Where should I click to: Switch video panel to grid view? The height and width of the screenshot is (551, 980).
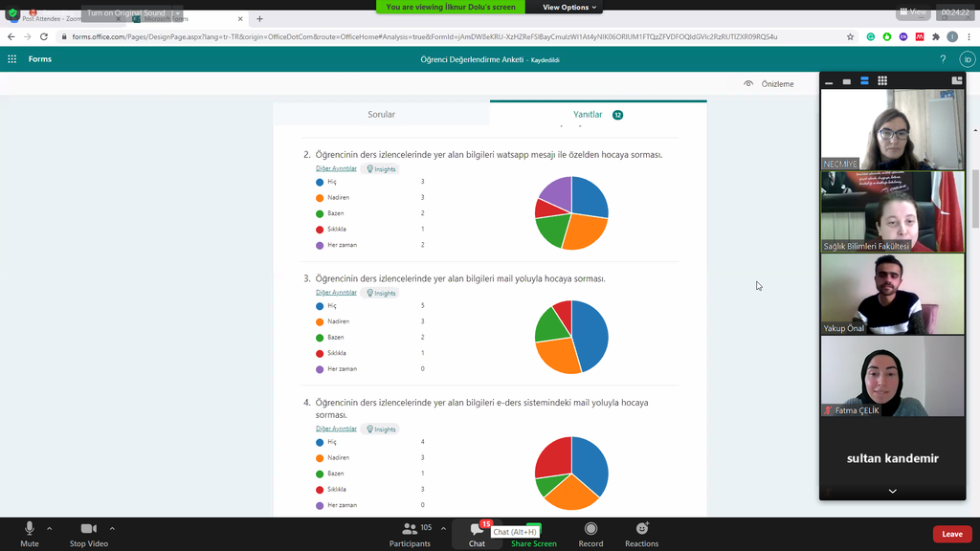point(882,81)
